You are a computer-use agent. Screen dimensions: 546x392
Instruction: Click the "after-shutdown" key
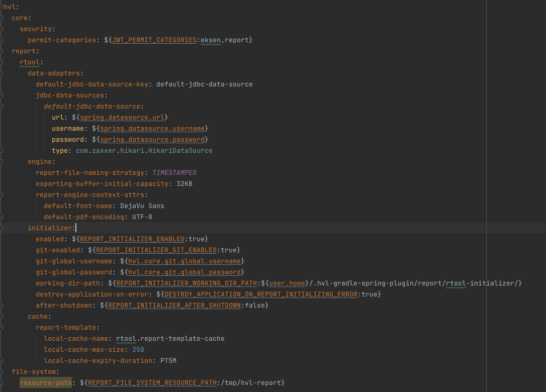[64, 306]
